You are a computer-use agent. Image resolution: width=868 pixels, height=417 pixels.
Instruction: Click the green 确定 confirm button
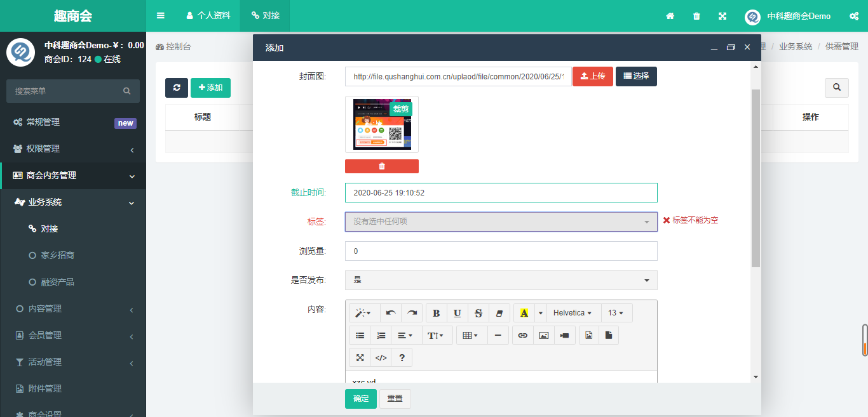click(x=360, y=399)
